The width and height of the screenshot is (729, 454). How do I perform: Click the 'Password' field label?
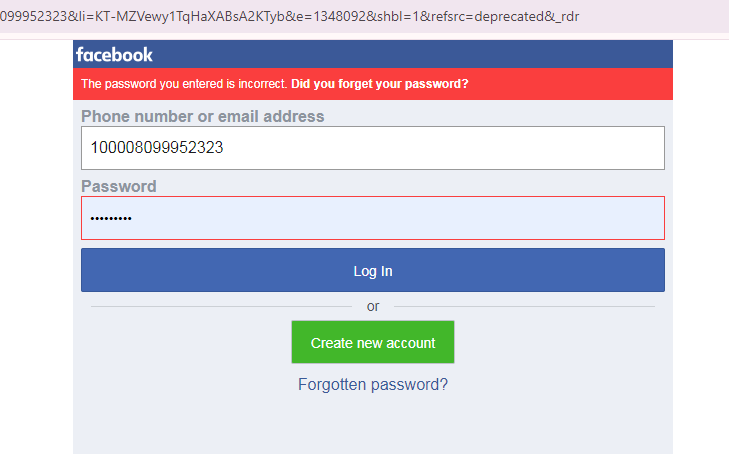coord(118,186)
